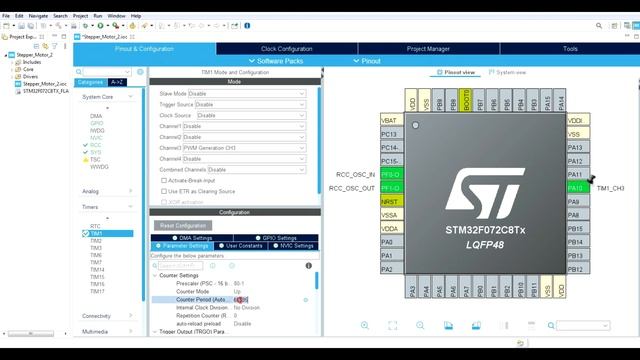Collapse the Counter Settings group
The width and height of the screenshot is (640, 360).
[155, 276]
